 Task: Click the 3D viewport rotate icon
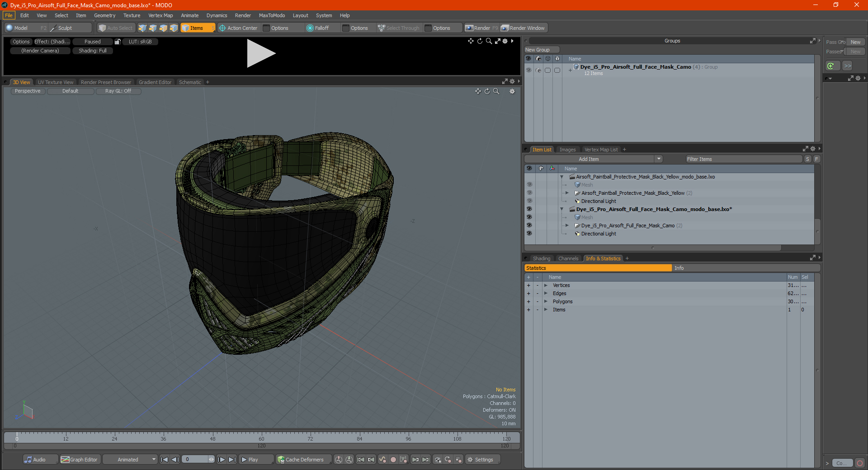coord(487,91)
